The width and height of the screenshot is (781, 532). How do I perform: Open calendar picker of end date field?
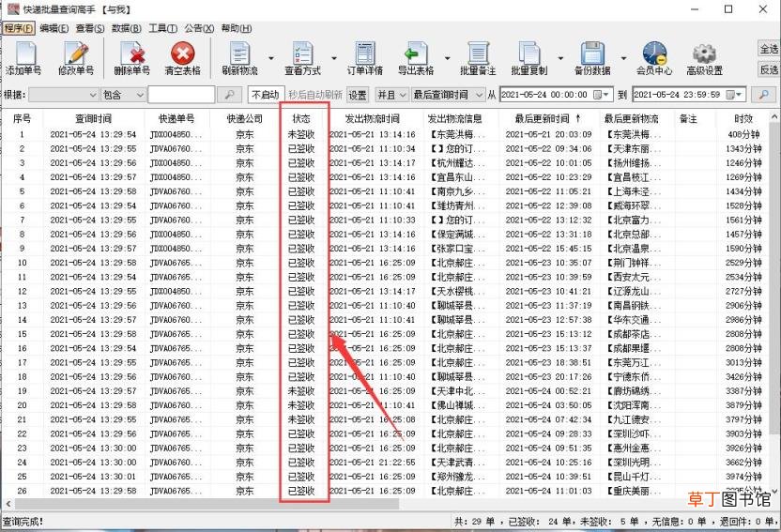point(734,95)
